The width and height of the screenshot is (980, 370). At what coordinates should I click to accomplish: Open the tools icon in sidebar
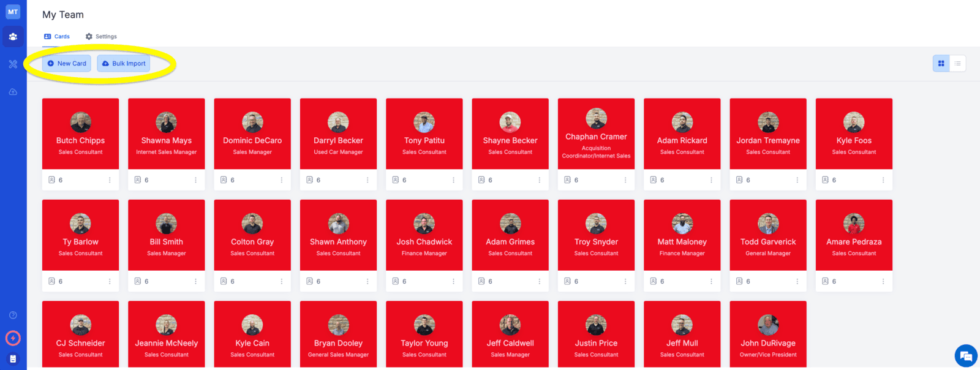(13, 64)
